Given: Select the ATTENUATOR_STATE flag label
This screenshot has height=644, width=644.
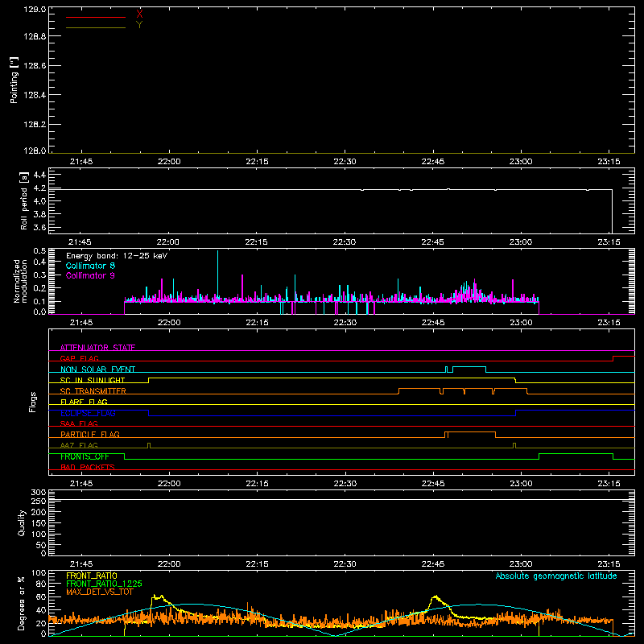Looking at the screenshot, I should 97,348.
